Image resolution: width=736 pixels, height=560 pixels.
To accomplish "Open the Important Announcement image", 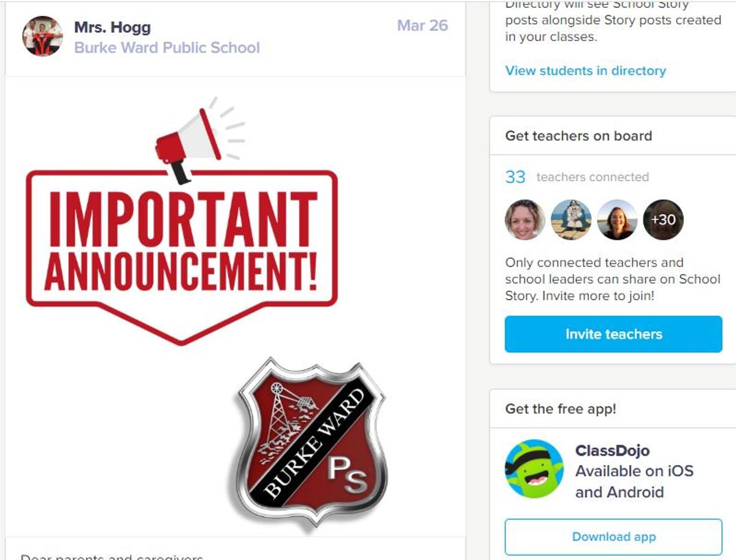I will 182,221.
